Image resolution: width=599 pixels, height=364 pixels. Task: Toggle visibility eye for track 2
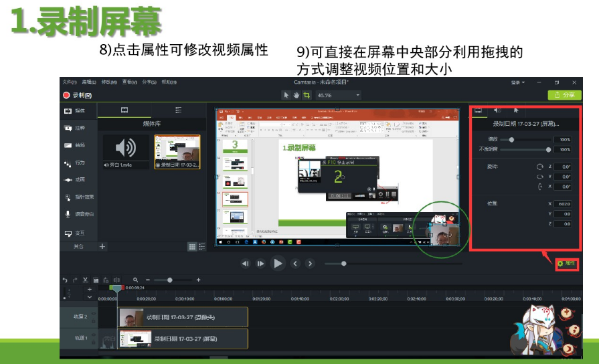(x=93, y=314)
